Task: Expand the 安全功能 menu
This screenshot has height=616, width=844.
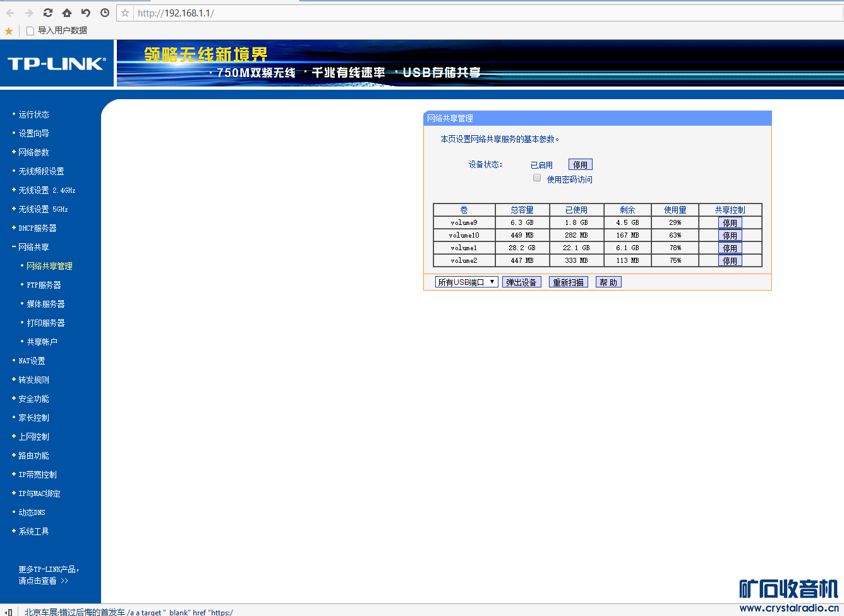Action: (33, 399)
